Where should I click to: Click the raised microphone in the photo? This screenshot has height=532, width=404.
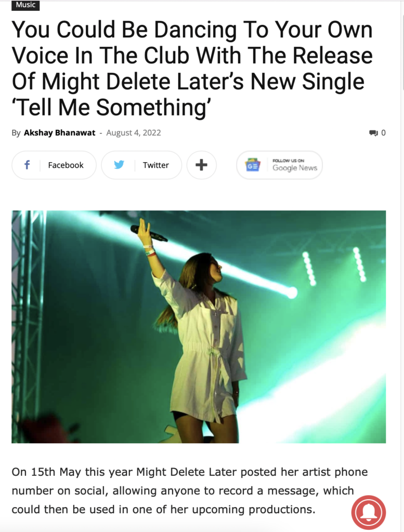pos(149,233)
